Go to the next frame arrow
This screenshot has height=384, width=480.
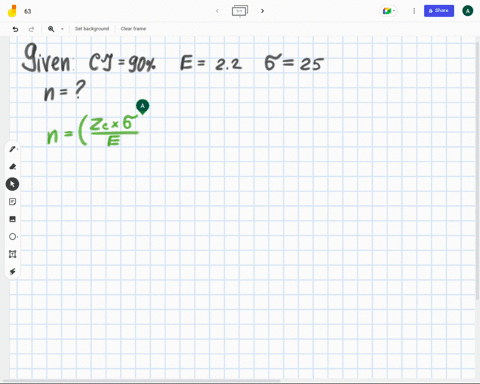262,11
